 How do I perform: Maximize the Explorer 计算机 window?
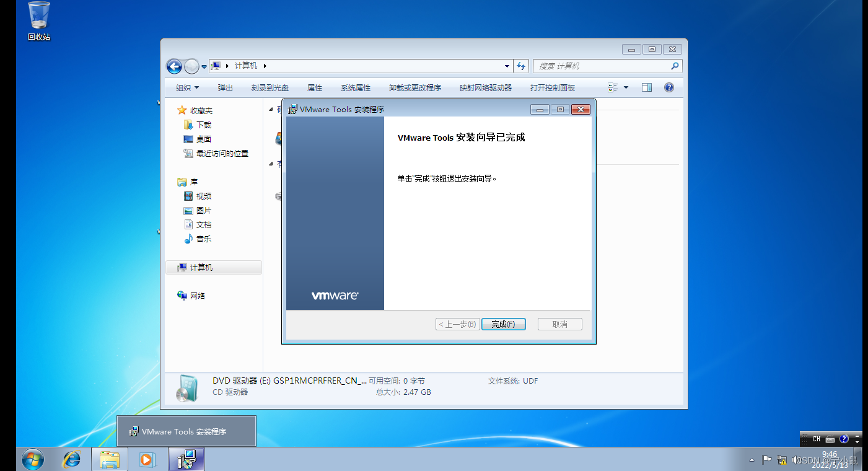(x=652, y=50)
